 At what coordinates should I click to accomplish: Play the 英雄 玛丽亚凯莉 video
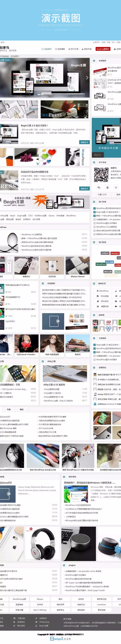point(52,341)
